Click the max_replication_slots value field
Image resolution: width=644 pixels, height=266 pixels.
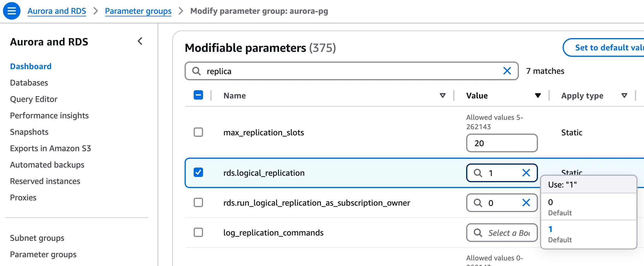(502, 143)
